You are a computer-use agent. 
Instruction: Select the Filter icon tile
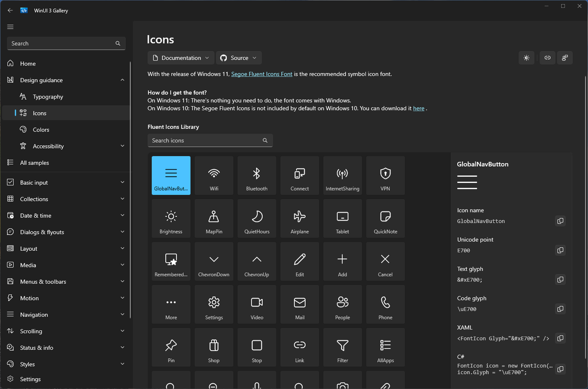tap(343, 347)
